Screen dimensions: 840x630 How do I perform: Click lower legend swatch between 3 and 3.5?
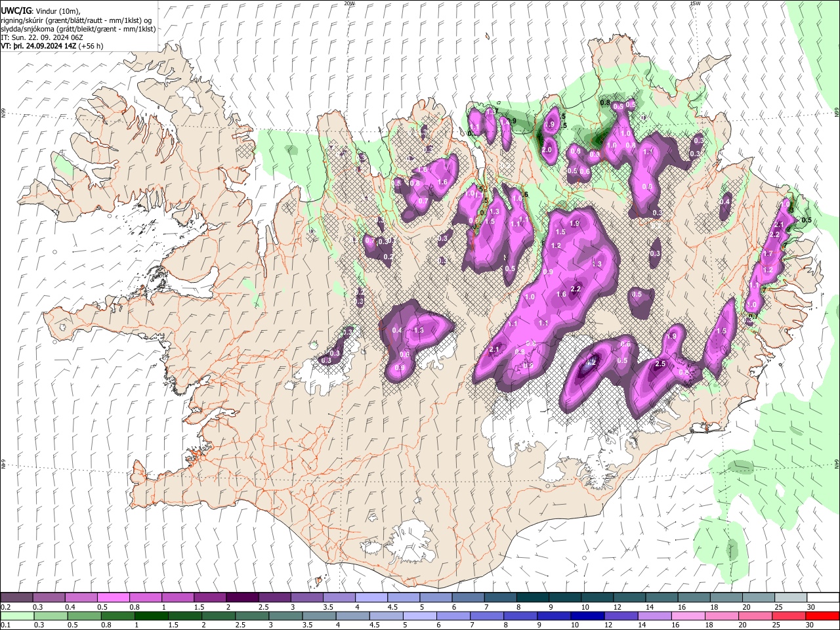(284, 616)
